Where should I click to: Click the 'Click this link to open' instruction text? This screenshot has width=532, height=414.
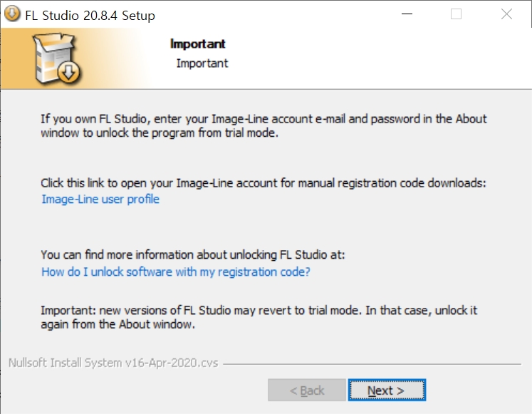[264, 183]
